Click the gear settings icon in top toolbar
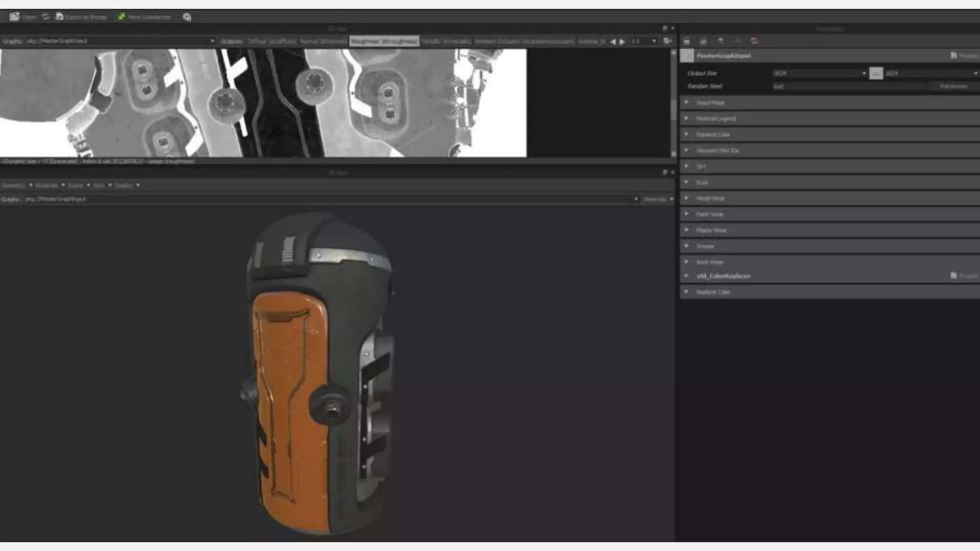 (187, 17)
